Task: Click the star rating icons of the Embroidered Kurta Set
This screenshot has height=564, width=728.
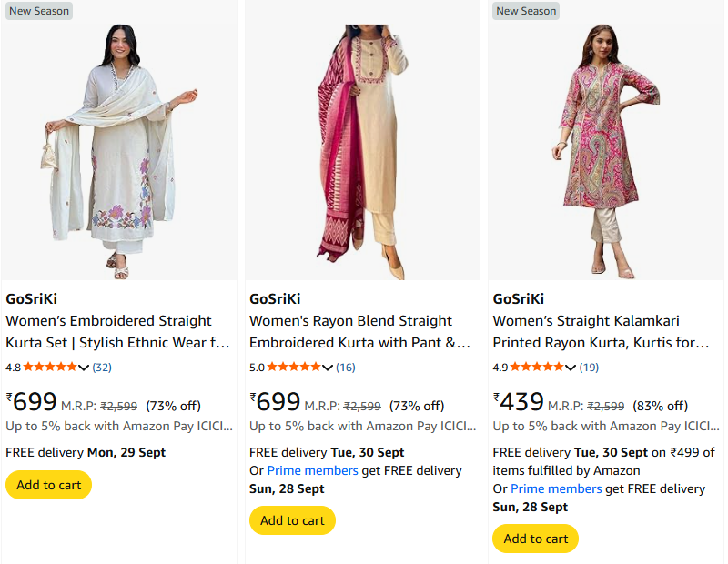Action: pyautogui.click(x=51, y=368)
